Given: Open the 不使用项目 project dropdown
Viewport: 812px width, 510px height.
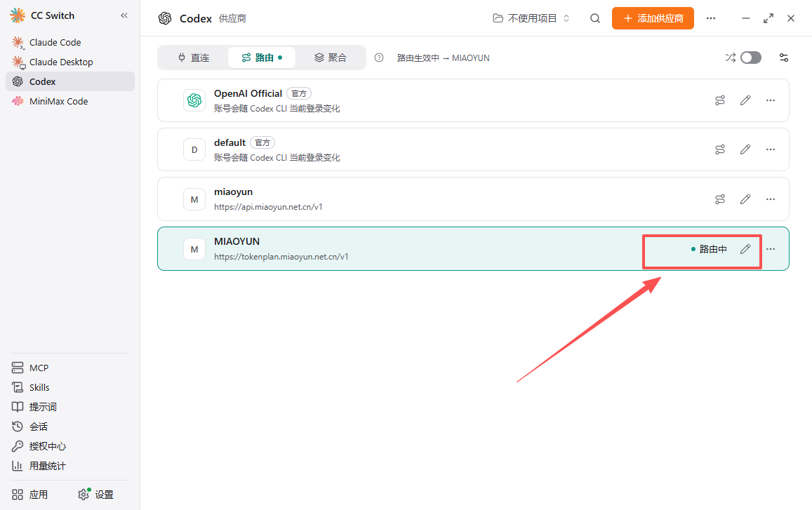Looking at the screenshot, I should pos(531,18).
